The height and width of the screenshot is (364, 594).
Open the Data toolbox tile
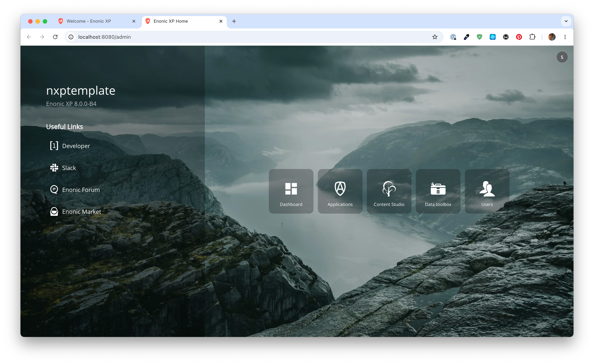(438, 191)
